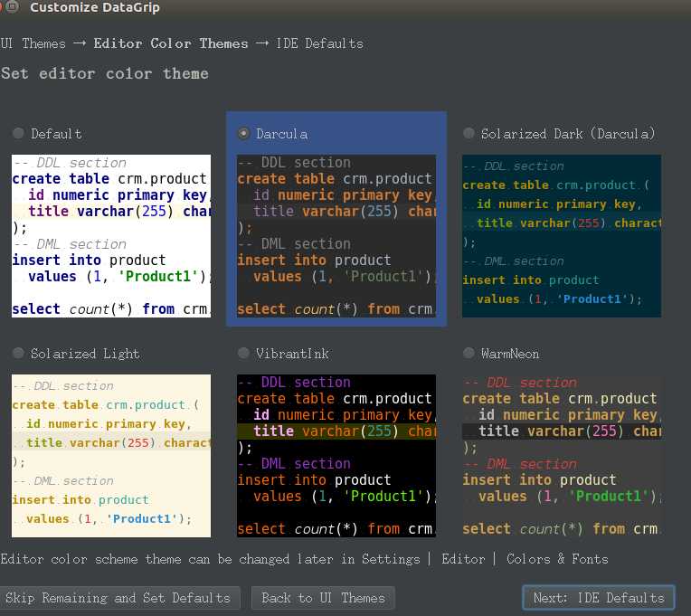Click the Darcula theme code preview

(x=336, y=236)
